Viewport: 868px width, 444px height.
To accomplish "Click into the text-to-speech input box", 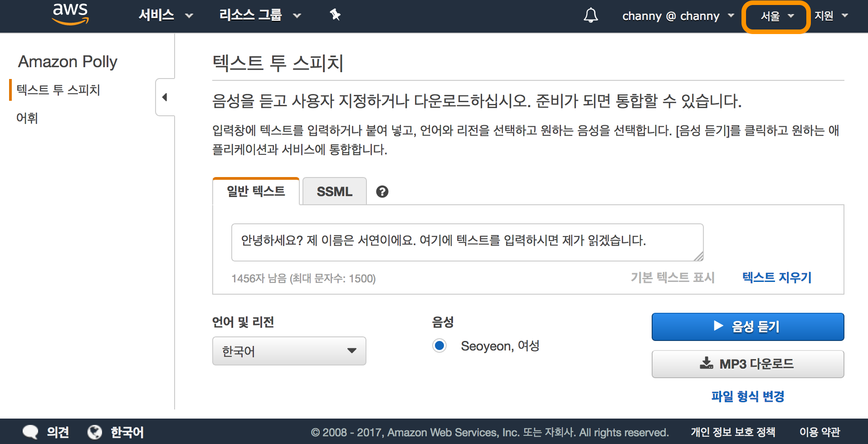I will point(467,242).
